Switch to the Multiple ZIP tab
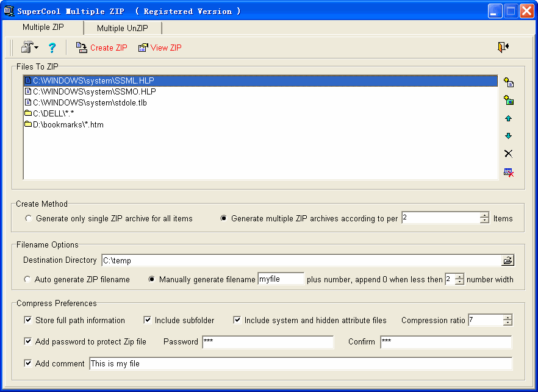This screenshot has height=392, width=538. pos(43,27)
